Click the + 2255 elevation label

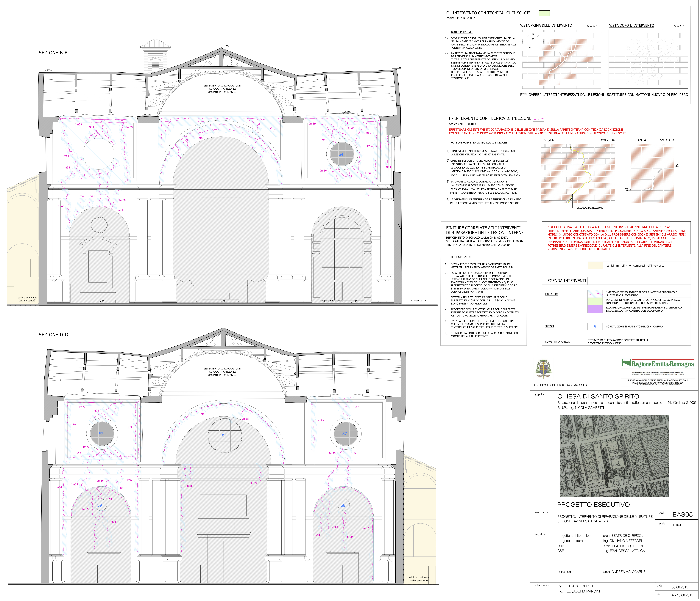click(x=148, y=114)
